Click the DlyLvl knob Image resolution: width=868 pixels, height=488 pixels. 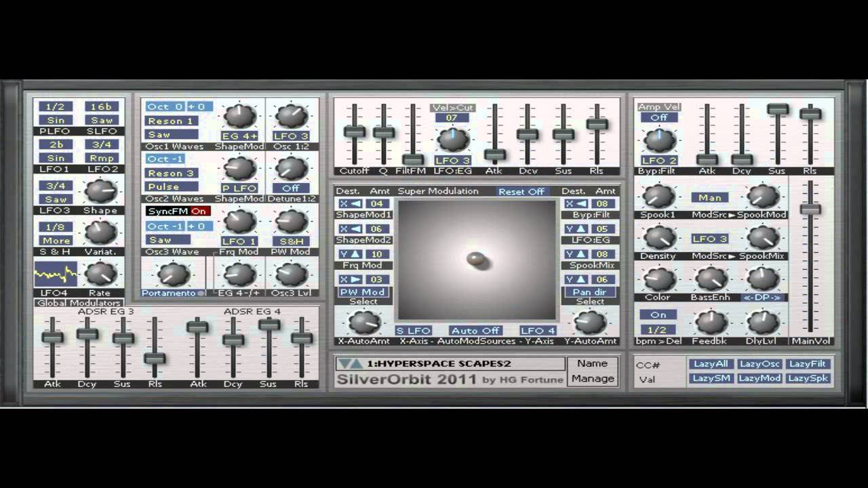[x=763, y=323]
